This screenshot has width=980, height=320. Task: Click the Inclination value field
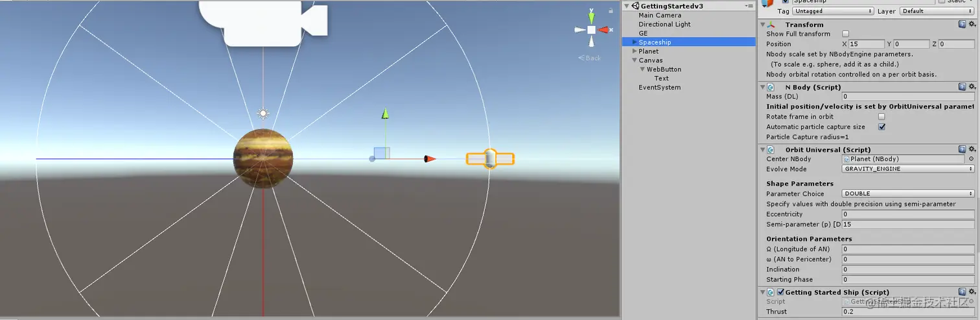(908, 269)
